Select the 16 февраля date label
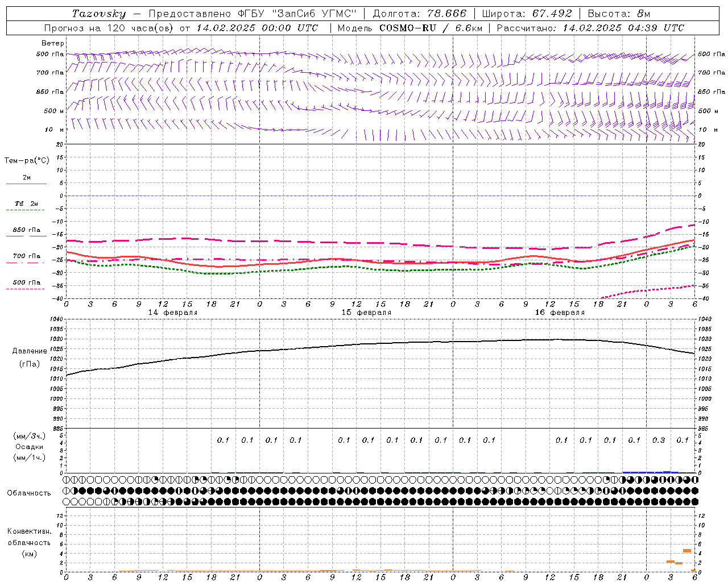This screenshot has height=582, width=728. [x=560, y=313]
